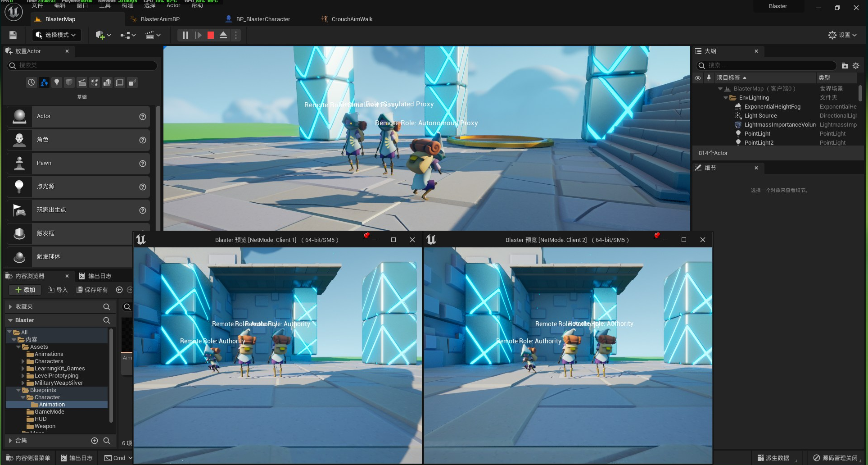
Task: Open the cinematics clapperboard dropdown
Action: click(153, 35)
